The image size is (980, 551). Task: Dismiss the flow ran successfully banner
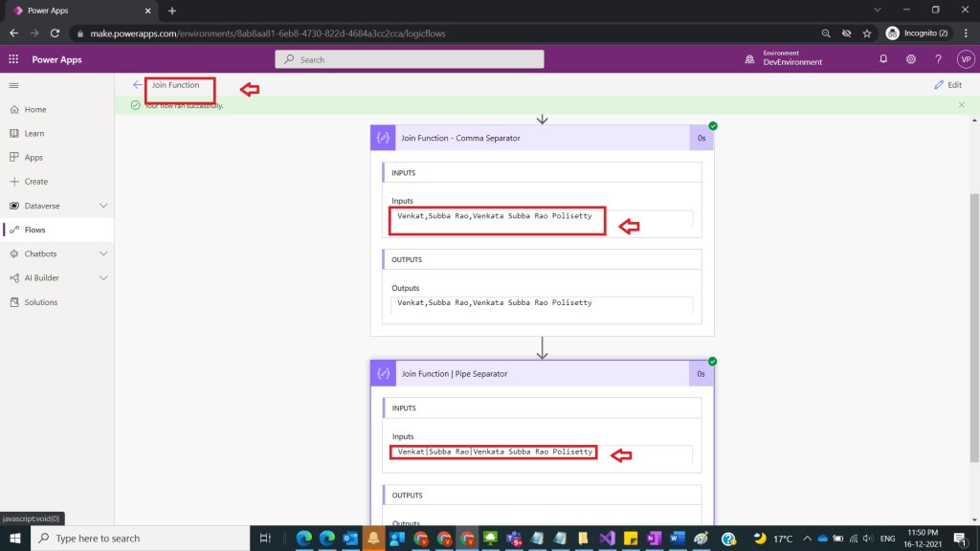(x=962, y=105)
